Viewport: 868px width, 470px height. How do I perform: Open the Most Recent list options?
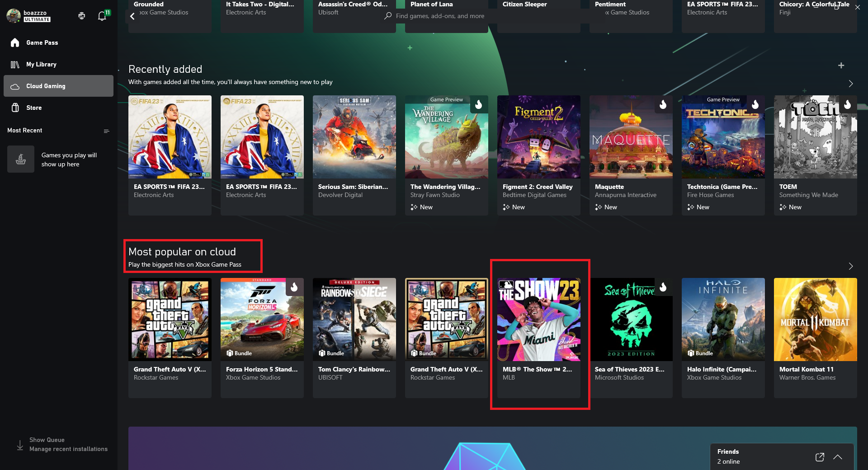tap(106, 131)
